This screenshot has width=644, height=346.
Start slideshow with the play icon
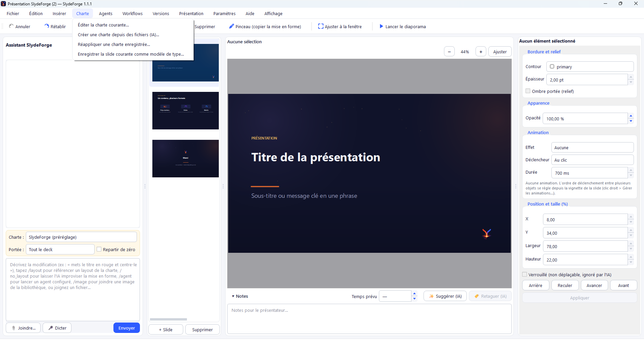click(x=381, y=26)
